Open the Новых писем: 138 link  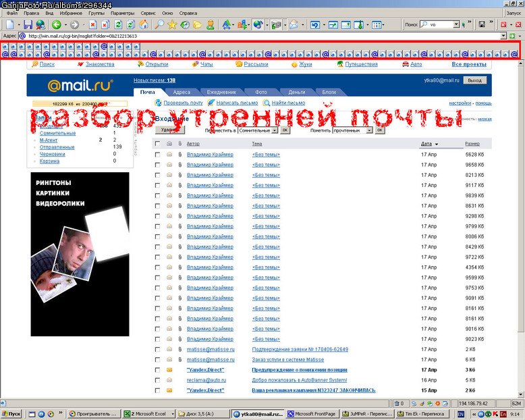point(155,80)
